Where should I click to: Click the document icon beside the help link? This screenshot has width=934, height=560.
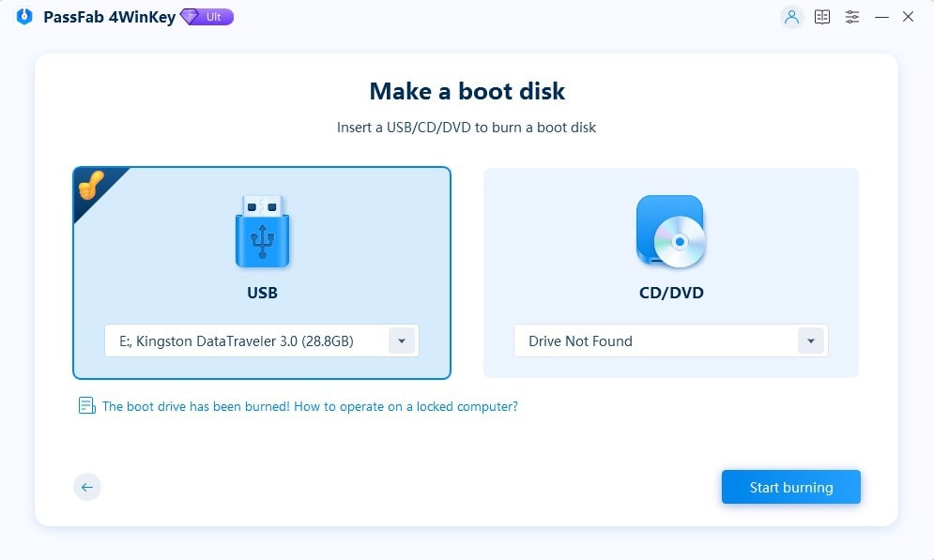pyautogui.click(x=87, y=406)
